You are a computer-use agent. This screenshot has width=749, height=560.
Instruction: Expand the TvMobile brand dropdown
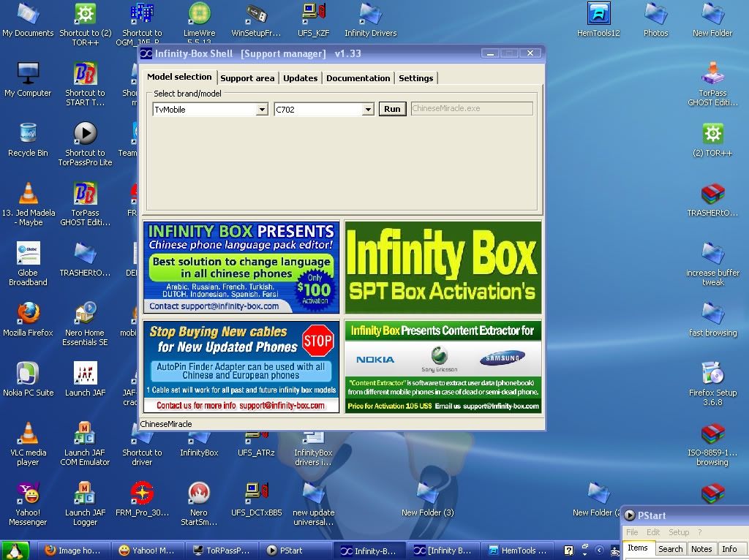262,110
